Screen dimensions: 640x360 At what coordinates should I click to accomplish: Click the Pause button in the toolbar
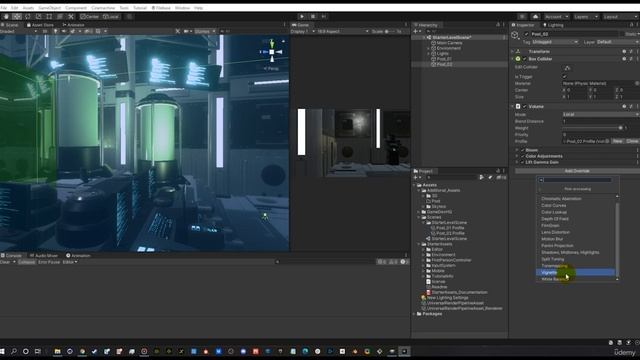[x=313, y=17]
